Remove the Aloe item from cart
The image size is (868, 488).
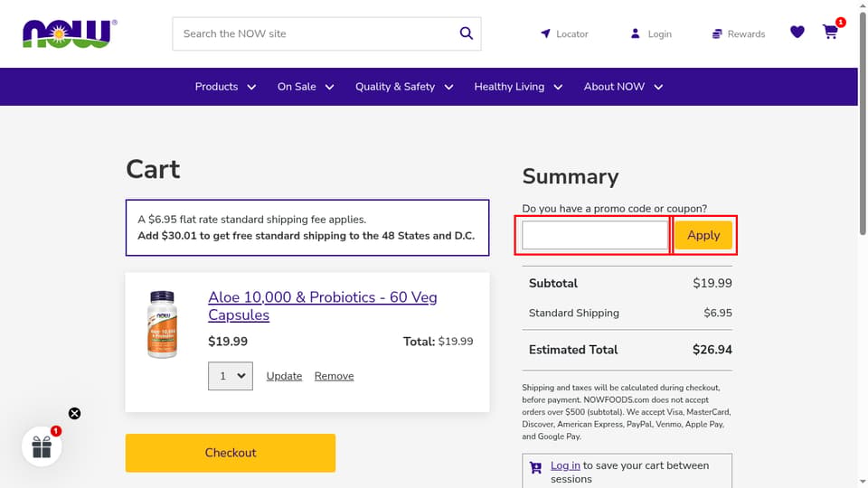coord(334,376)
